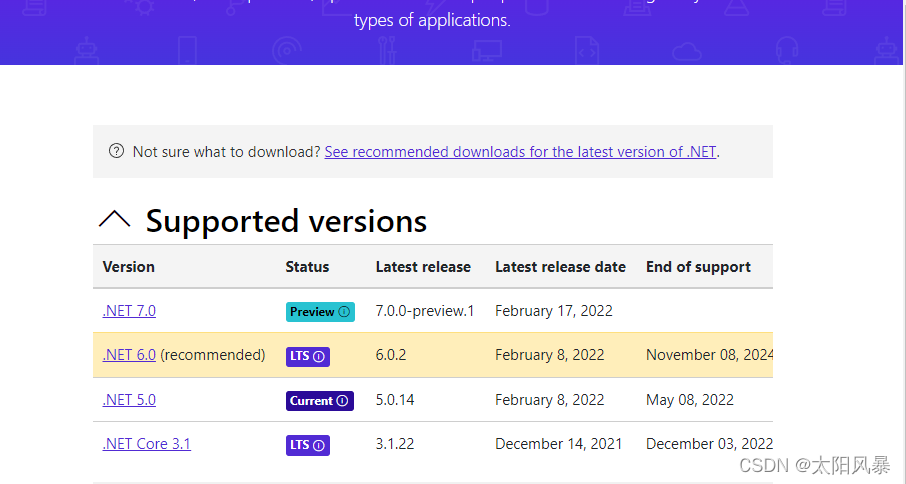Open recommended downloads for latest .NET link

(x=521, y=152)
